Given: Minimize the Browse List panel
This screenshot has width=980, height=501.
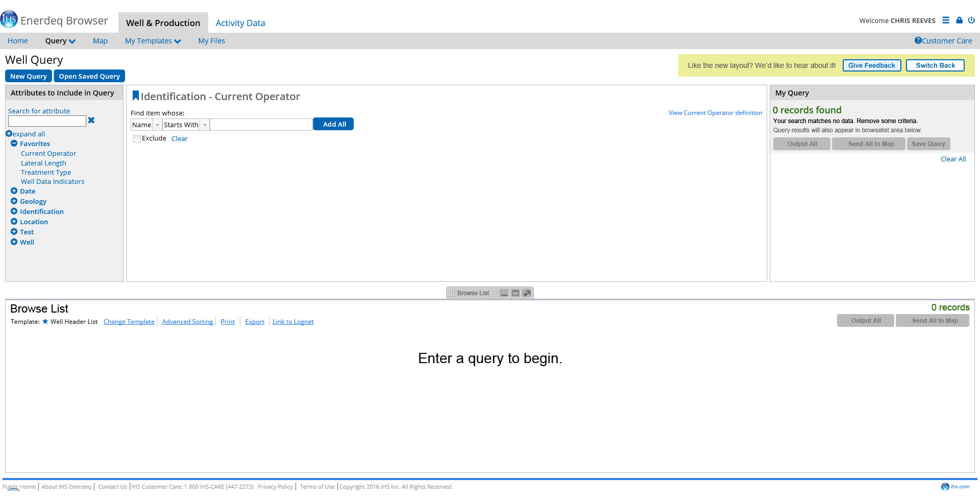Looking at the screenshot, I should [504, 293].
